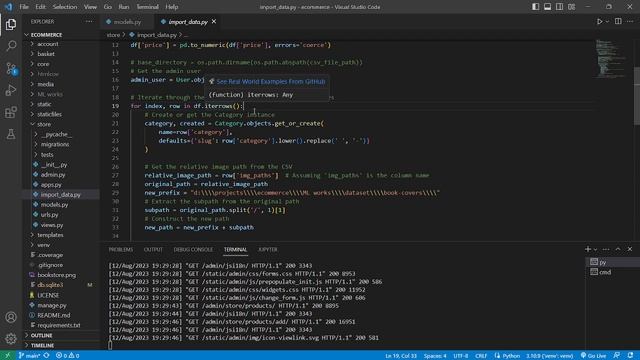The width and height of the screenshot is (640, 360).
Task: Change the CRLF line ending
Action: pos(481,356)
